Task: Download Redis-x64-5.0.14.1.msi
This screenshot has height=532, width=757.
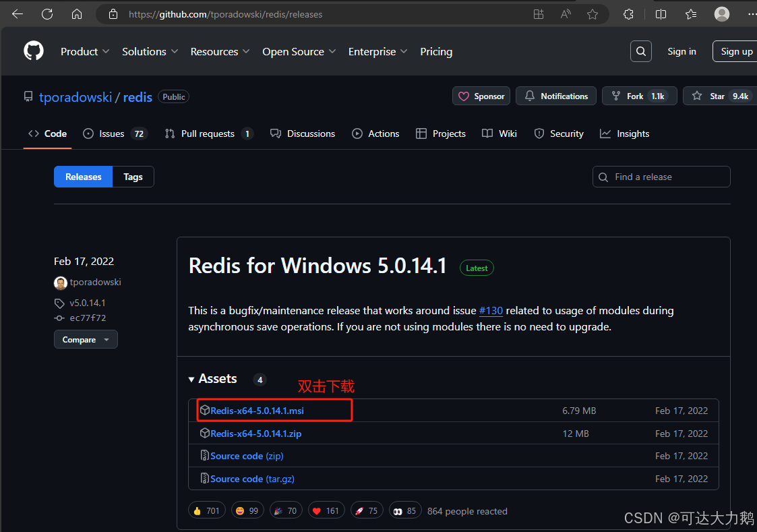Action: tap(256, 410)
